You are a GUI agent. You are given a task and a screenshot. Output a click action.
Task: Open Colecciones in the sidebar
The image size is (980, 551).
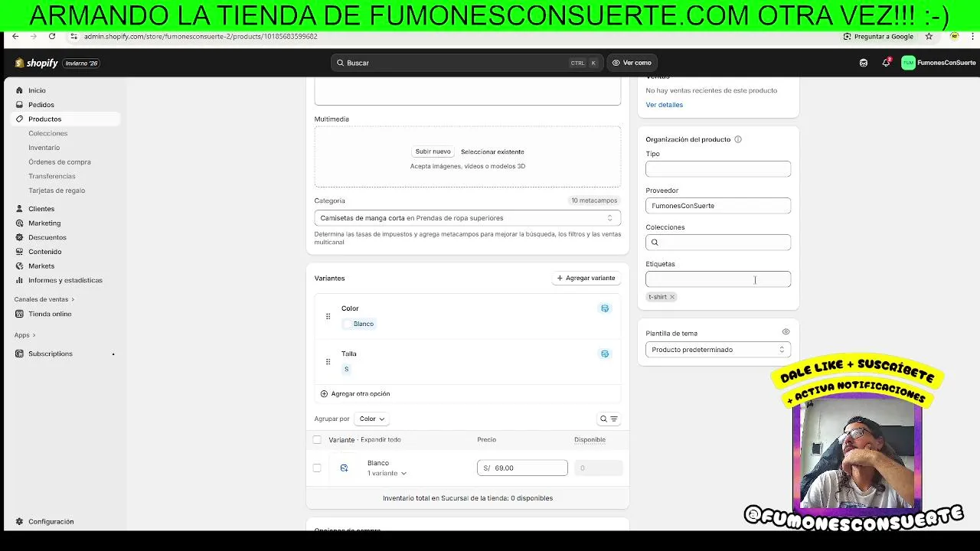point(48,133)
